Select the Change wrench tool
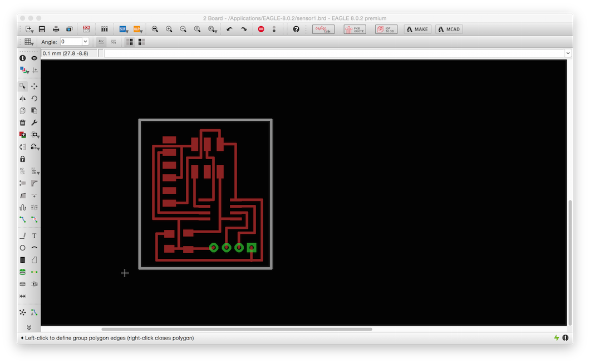This screenshot has height=364, width=590. click(35, 122)
